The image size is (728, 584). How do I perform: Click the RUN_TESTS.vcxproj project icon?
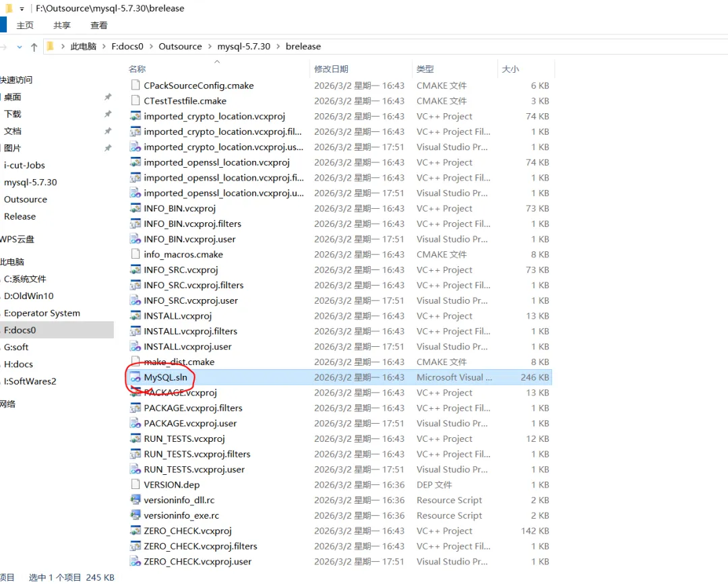[x=135, y=439]
